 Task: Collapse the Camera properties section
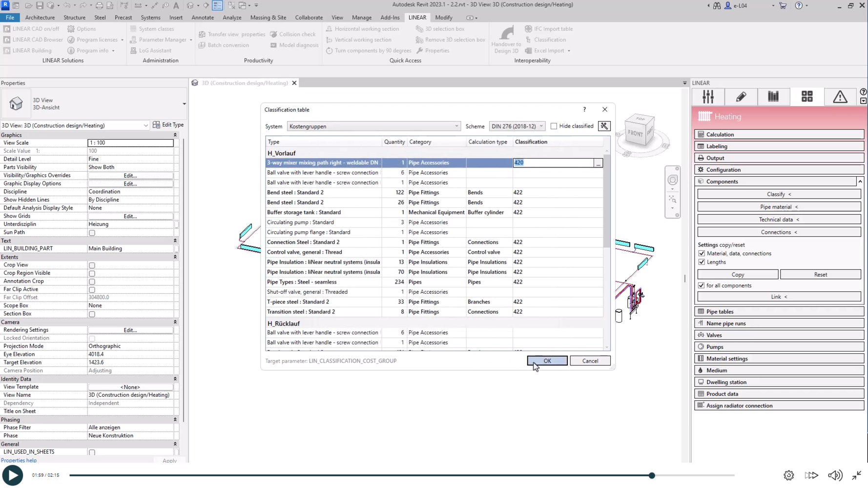pyautogui.click(x=175, y=322)
